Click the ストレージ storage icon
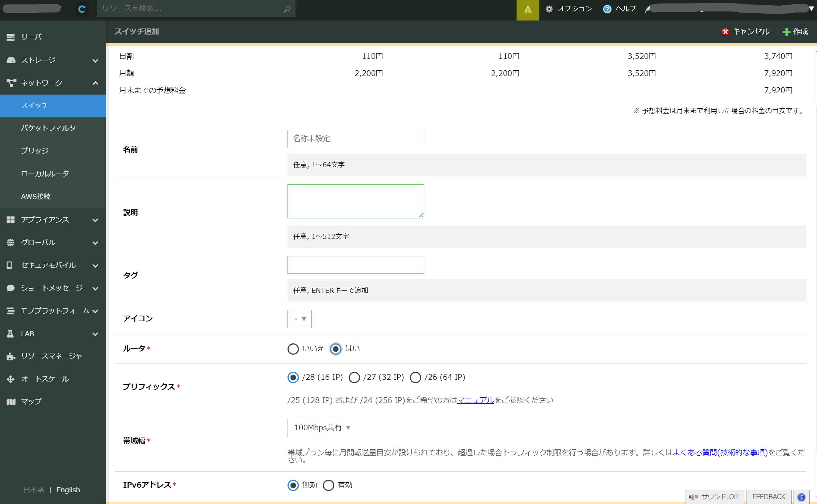 11,60
